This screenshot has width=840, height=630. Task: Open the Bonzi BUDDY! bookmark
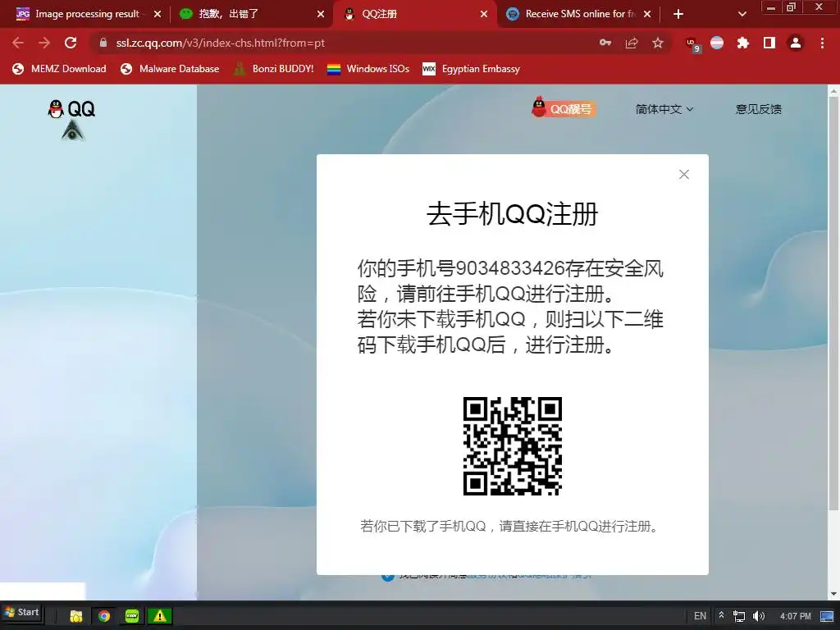point(274,69)
